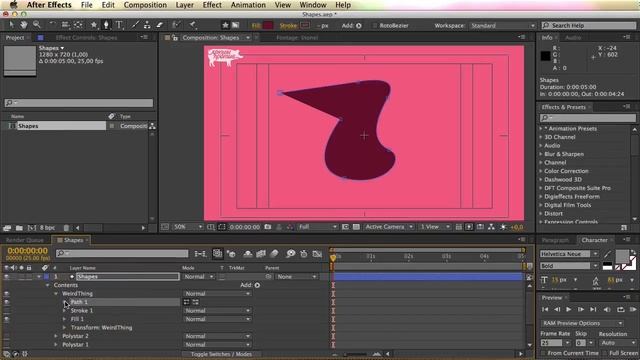The height and width of the screenshot is (360, 640).
Task: Select the Brush tool
Action: 135,25
